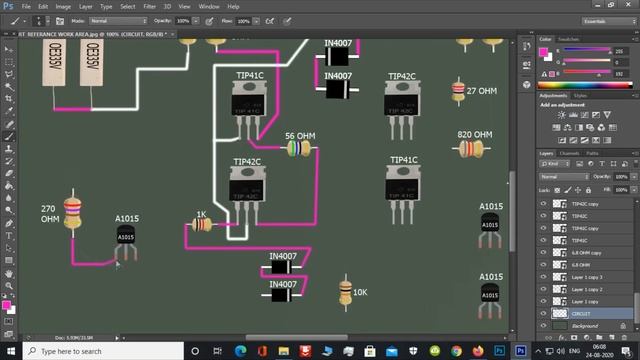Select the Zoom tool in toolbox
The image size is (640, 360).
coord(9,286)
